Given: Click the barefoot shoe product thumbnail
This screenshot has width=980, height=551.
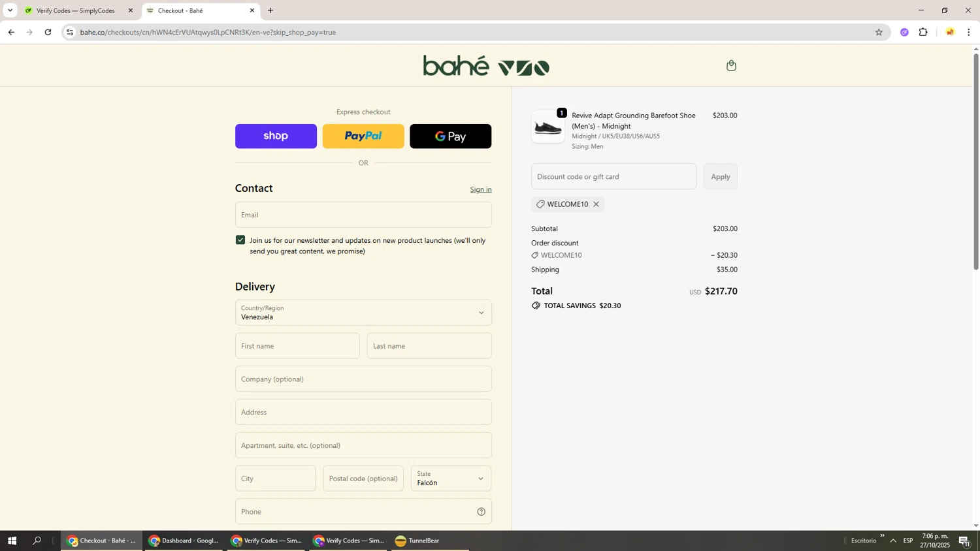Looking at the screenshot, I should coord(548,127).
